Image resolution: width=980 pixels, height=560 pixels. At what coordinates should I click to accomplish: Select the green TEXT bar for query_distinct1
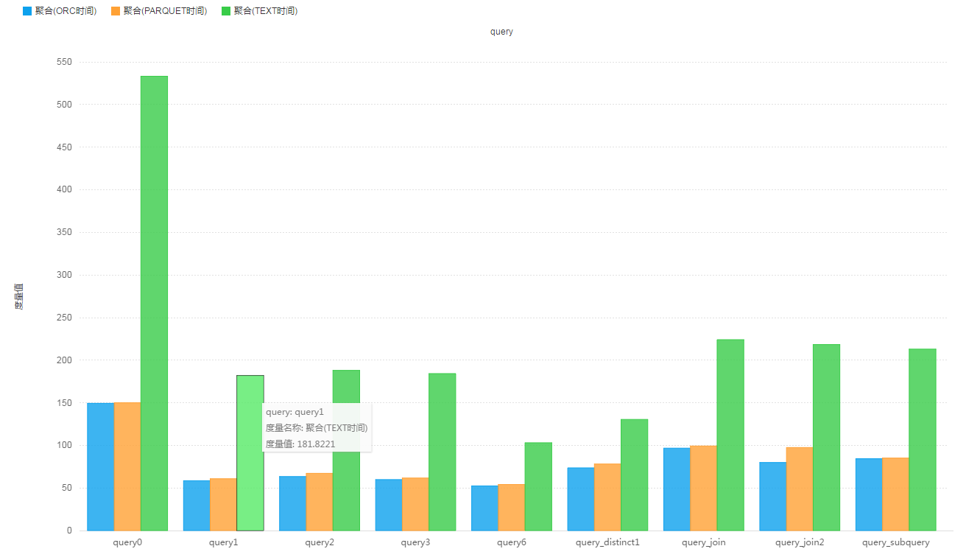point(634,475)
